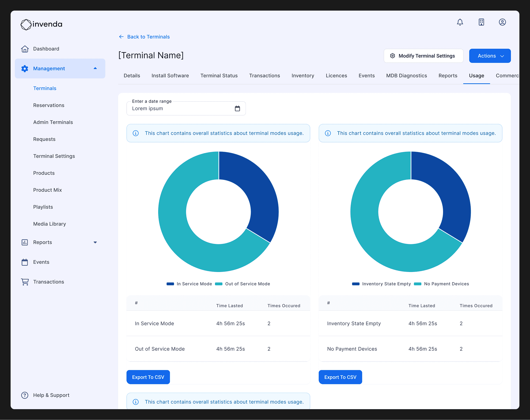Open the partially visible Commerce tab
The height and width of the screenshot is (420, 530).
click(507, 76)
